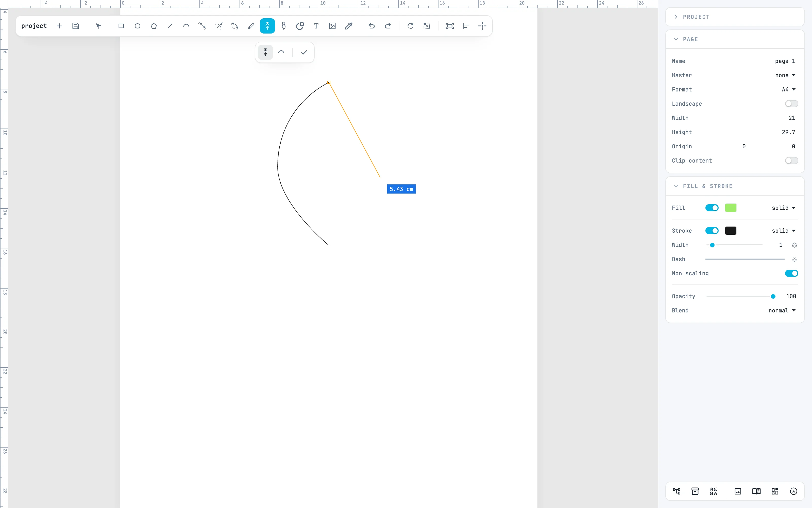Open the layers tree panel icon
The width and height of the screenshot is (812, 508).
[676, 491]
